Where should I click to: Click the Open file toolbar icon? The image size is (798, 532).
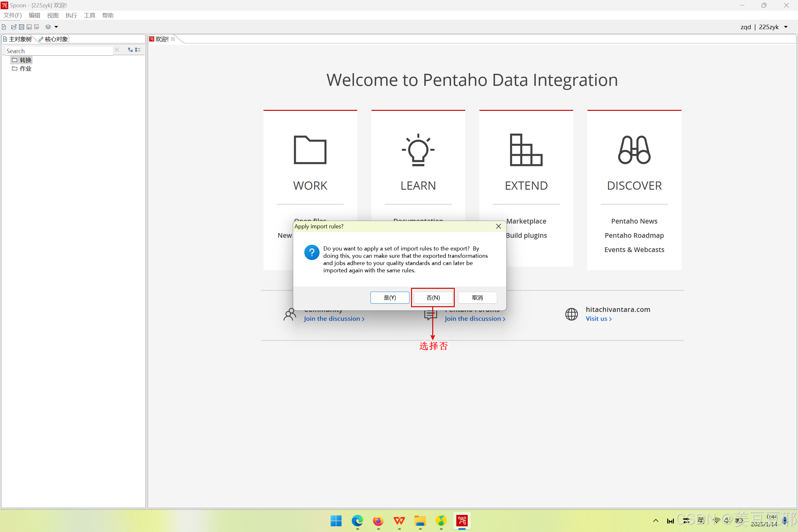click(x=14, y=27)
